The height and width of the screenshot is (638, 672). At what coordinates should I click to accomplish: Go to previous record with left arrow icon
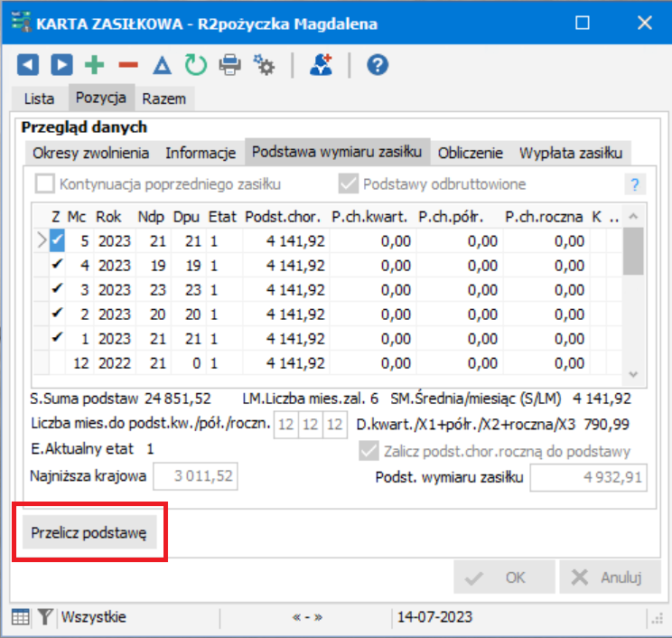[28, 65]
